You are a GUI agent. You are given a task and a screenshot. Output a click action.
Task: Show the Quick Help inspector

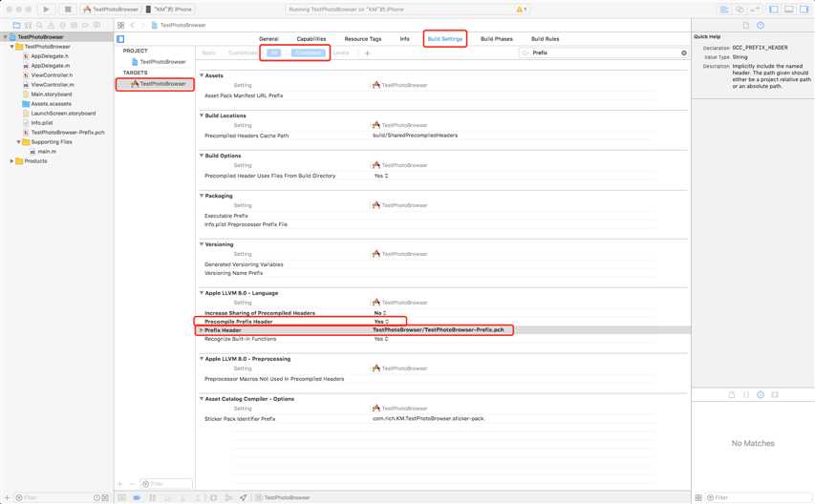tap(761, 25)
